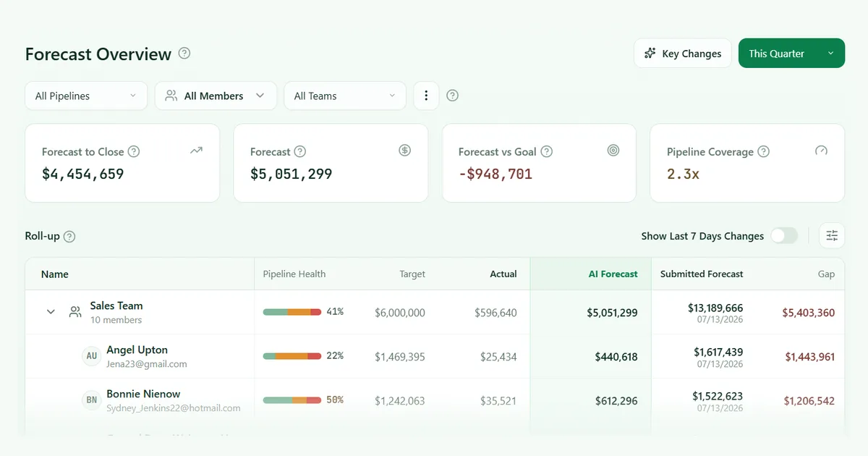Sort by the Submitted Forecast column header

(702, 274)
